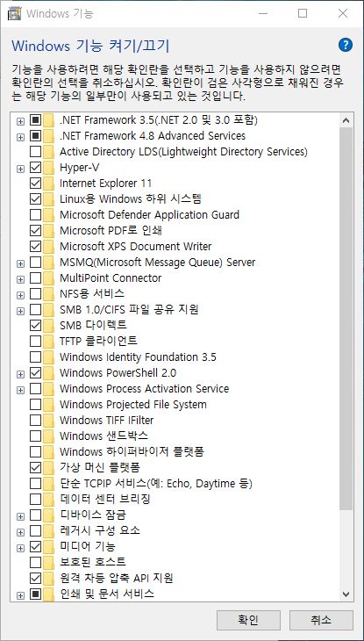Cancel the dialog with 취소 button
364x641 pixels.
pyautogui.click(x=321, y=620)
